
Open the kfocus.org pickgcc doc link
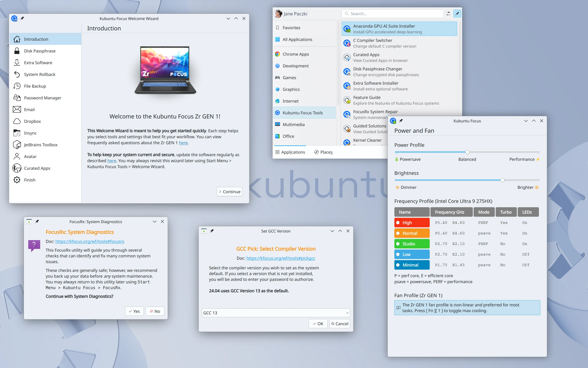tap(281, 258)
